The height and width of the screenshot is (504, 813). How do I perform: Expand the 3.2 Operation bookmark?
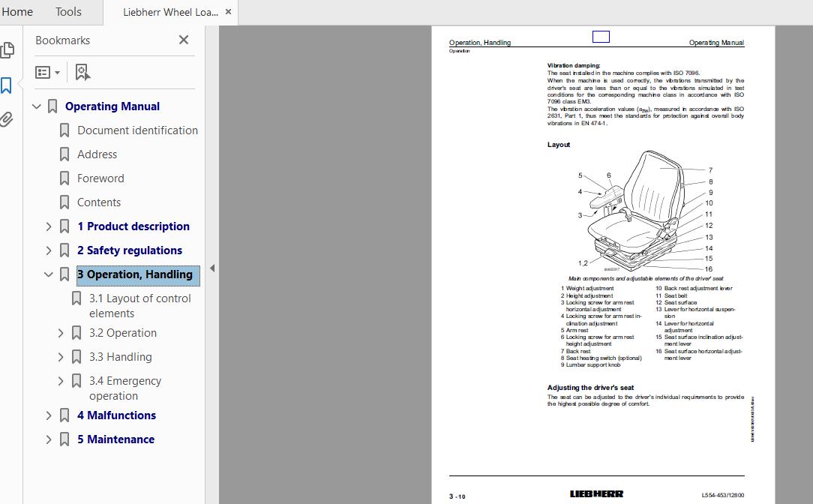[x=61, y=332]
